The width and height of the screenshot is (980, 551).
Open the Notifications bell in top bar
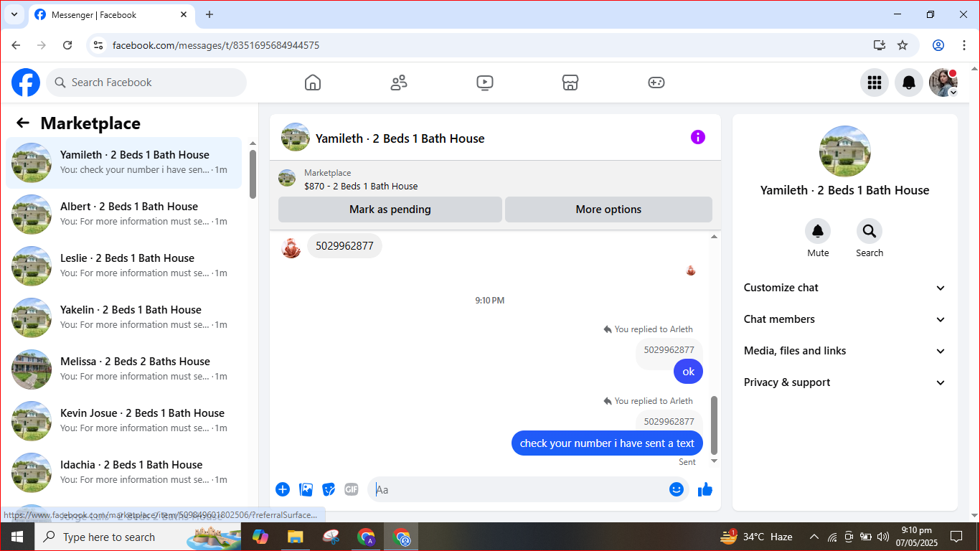(x=909, y=83)
